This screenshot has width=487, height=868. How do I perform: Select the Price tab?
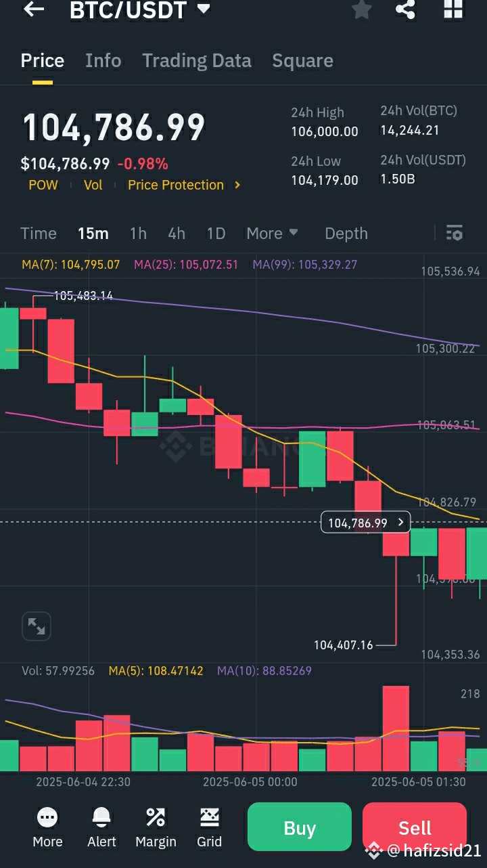(43, 61)
